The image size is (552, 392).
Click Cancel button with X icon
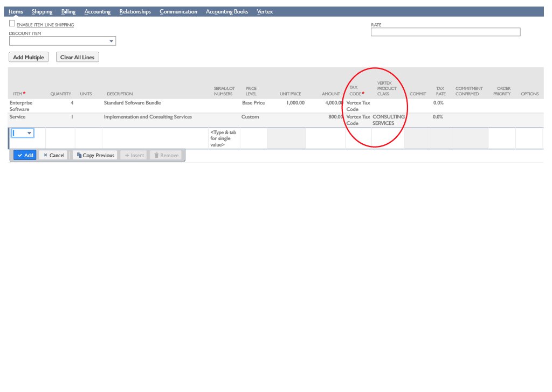pyautogui.click(x=54, y=155)
